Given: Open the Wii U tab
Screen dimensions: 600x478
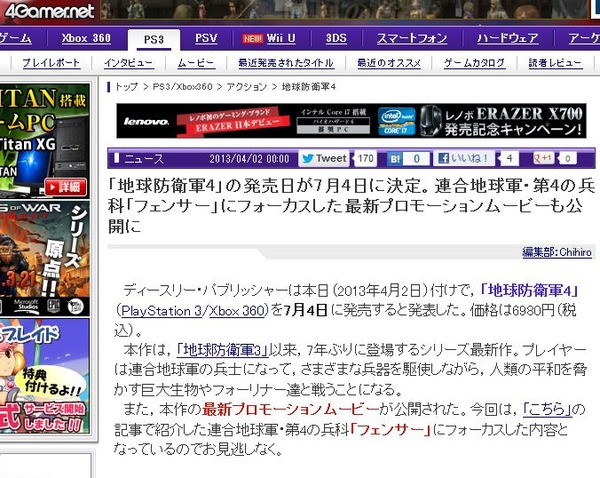Looking at the screenshot, I should [281, 38].
